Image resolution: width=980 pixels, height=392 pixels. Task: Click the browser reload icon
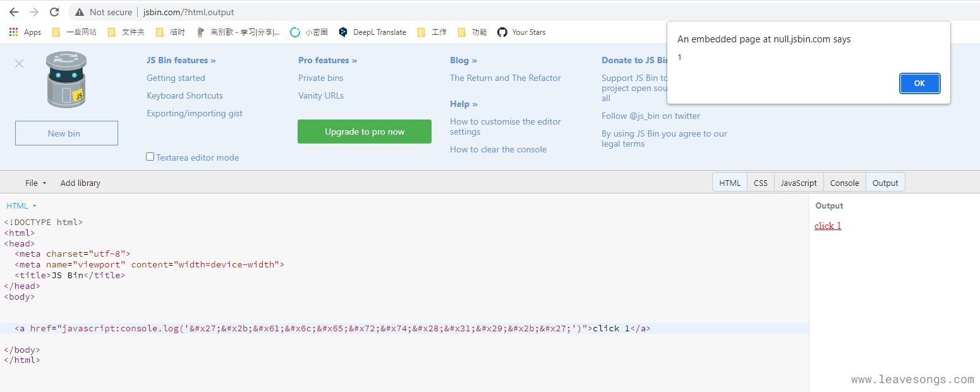(54, 12)
